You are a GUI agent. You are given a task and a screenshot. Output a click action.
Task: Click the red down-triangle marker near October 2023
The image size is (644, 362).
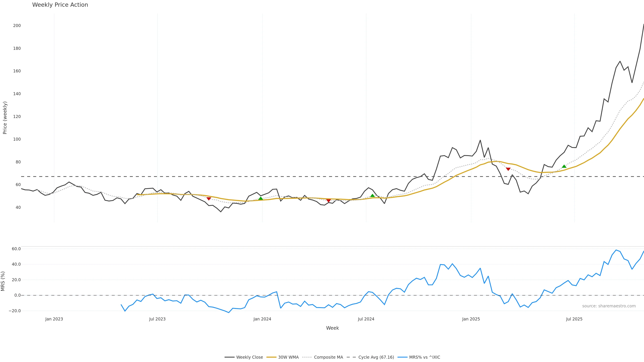209,199
